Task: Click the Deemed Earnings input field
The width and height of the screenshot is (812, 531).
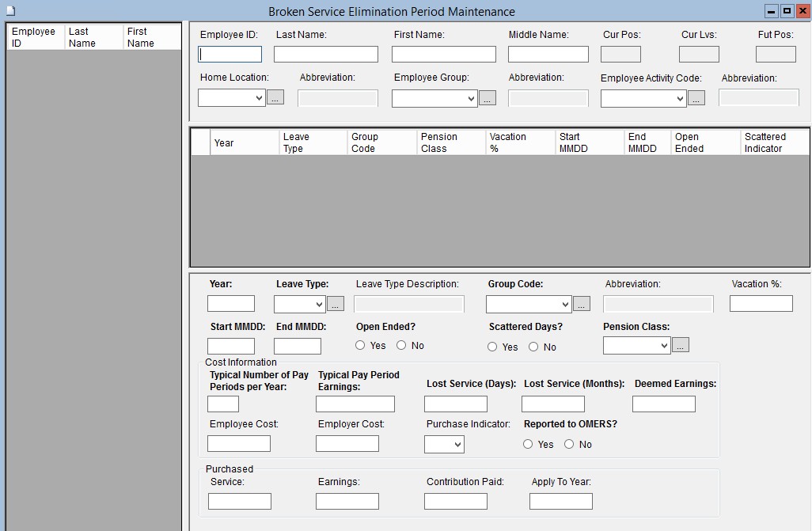Action: 663,404
